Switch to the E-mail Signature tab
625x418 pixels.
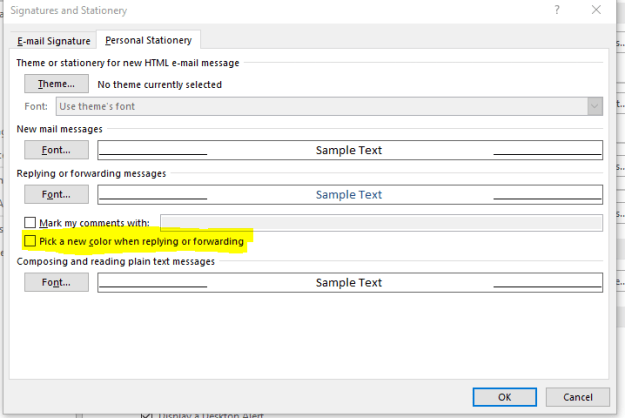coord(54,41)
